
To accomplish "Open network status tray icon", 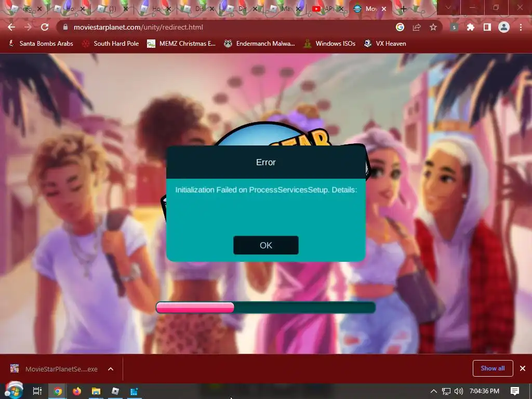I will tap(446, 391).
